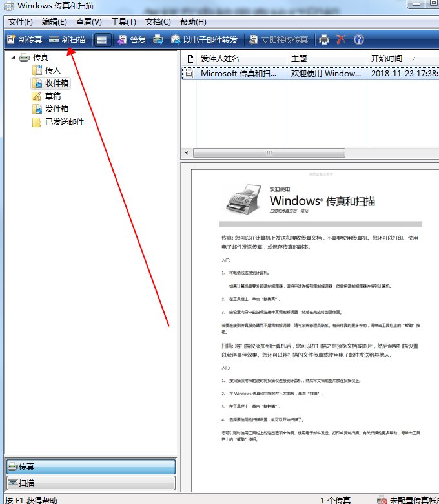The image size is (439, 504).
Task: Toggle the preview pane toolbar icon
Action: pos(101,39)
